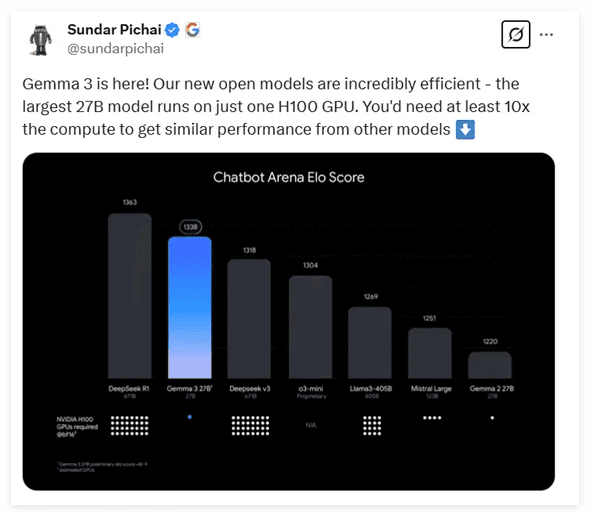Click Sundar Pichai's profile avatar

coord(41,40)
